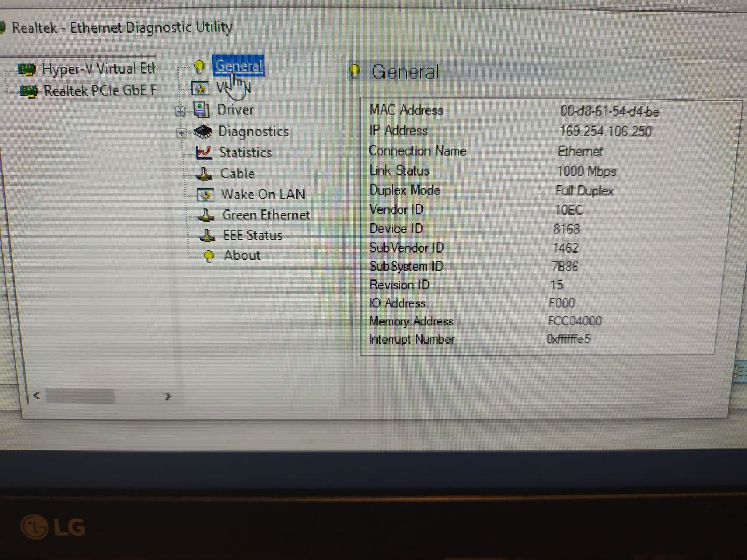747x560 pixels.
Task: Open the Green Ethernet page
Action: 266,215
